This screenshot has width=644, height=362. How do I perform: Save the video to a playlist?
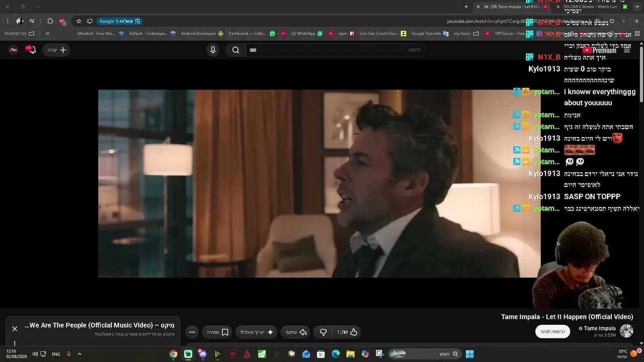click(218, 332)
